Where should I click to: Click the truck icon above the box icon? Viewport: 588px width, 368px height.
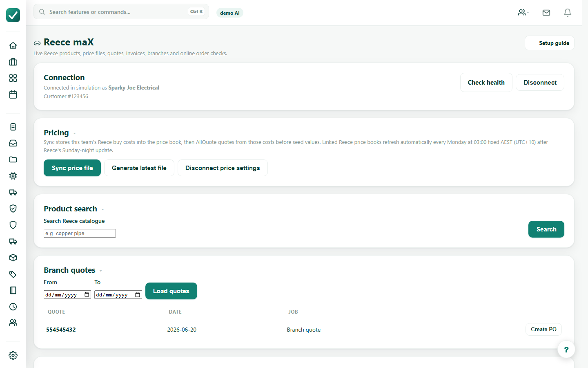[13, 241]
